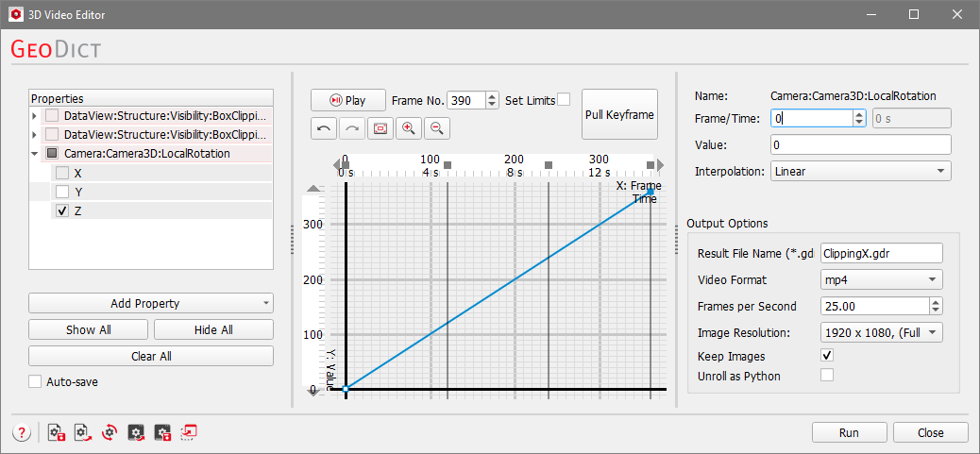The width and height of the screenshot is (980, 454).
Task: Toggle second DataView BoxClipping property checkbox
Action: click(x=53, y=134)
